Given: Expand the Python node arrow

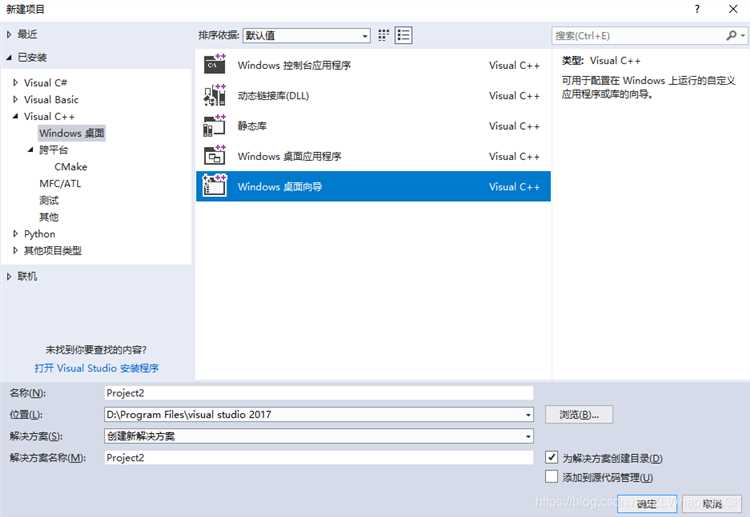Looking at the screenshot, I should (x=15, y=234).
